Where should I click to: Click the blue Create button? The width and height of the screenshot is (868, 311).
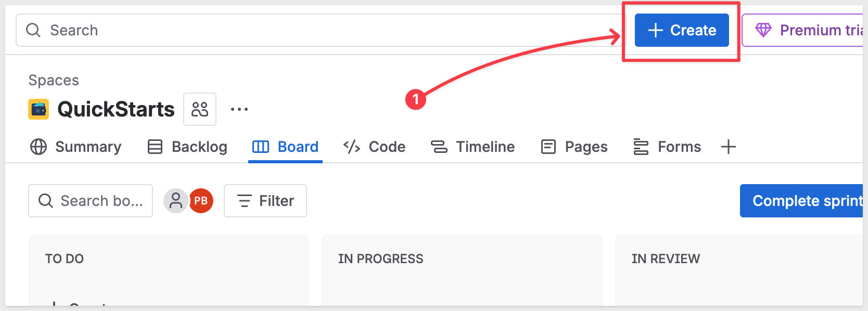click(x=681, y=30)
